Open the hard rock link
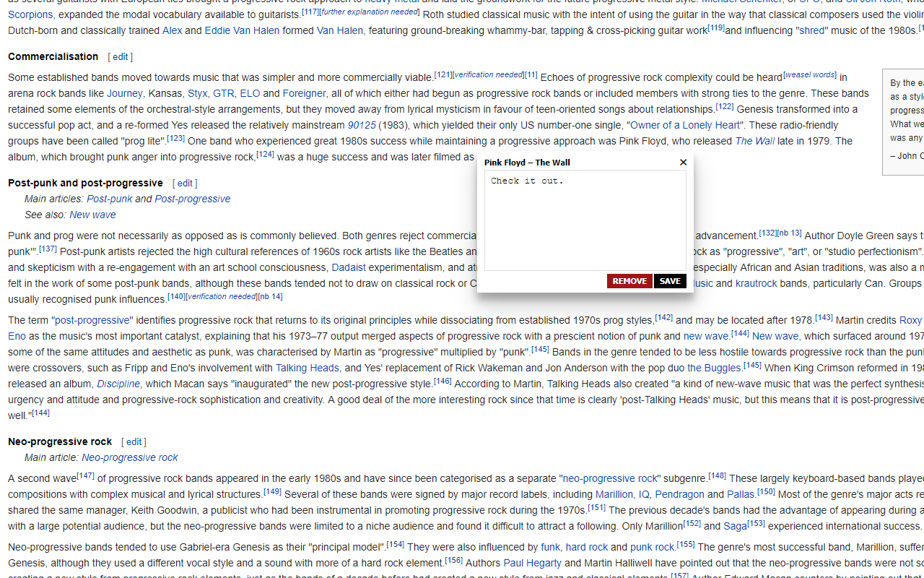This screenshot has height=578, width=924. click(x=587, y=547)
